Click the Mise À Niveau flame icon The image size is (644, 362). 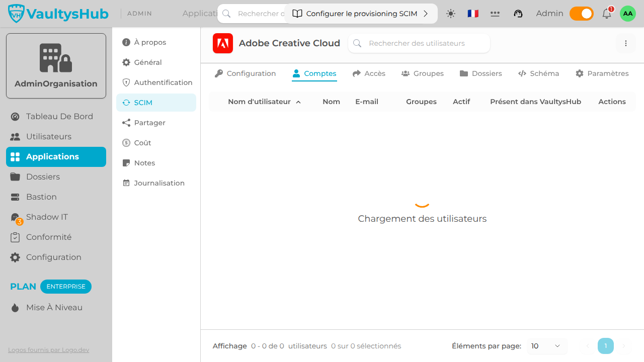pos(15,308)
